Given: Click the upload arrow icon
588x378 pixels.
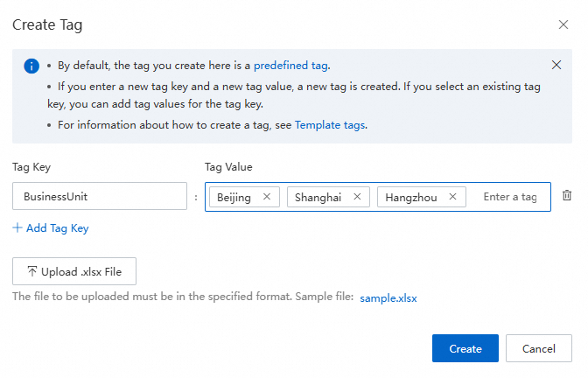Looking at the screenshot, I should 32,272.
